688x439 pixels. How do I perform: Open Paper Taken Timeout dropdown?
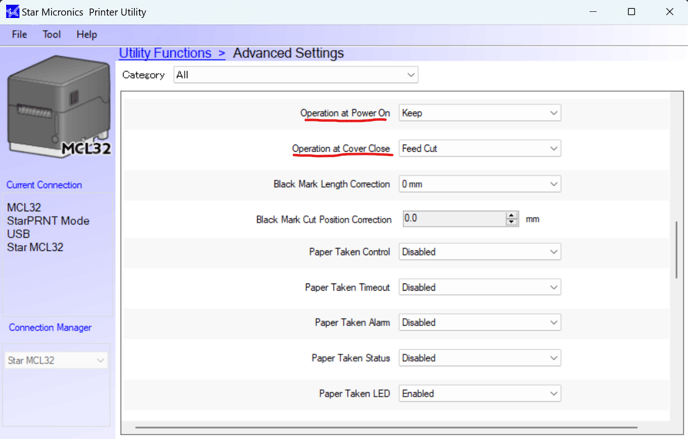[x=479, y=288]
